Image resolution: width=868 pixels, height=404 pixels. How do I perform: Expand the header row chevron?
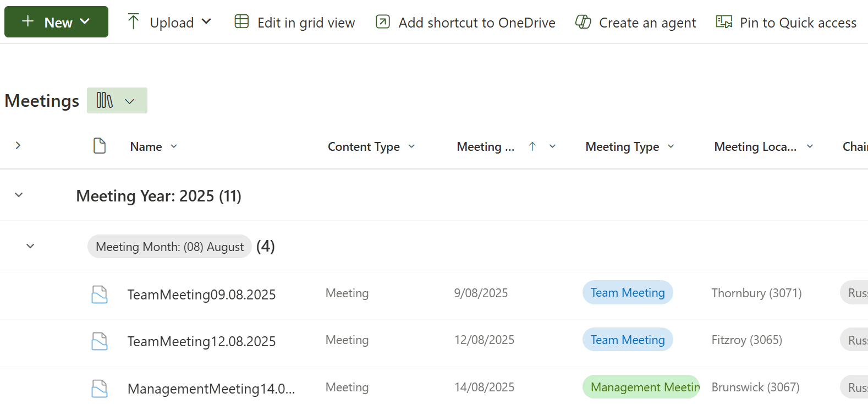tap(18, 145)
